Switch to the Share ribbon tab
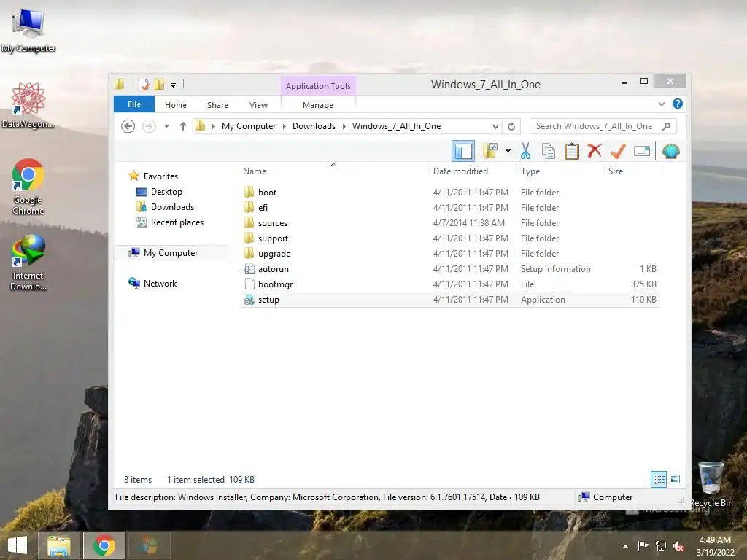 (217, 105)
